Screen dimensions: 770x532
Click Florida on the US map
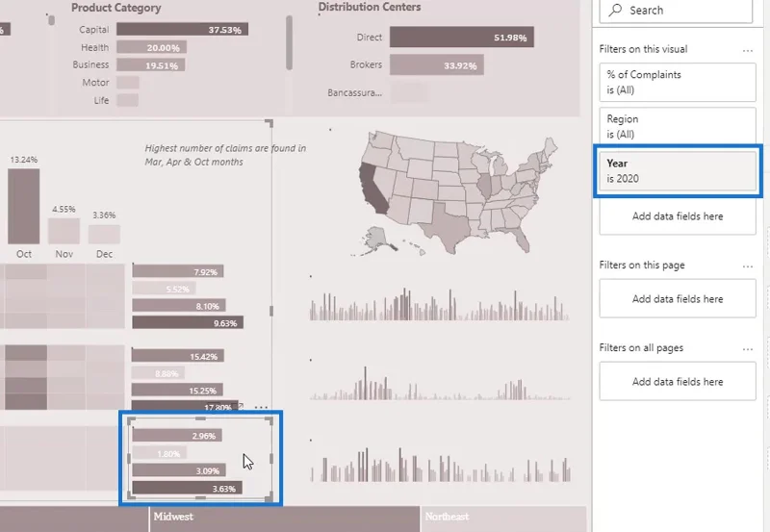pyautogui.click(x=521, y=239)
